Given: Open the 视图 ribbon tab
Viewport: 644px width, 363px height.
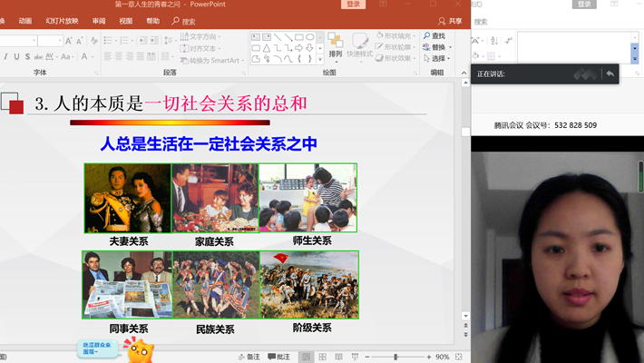Looking at the screenshot, I should (125, 21).
